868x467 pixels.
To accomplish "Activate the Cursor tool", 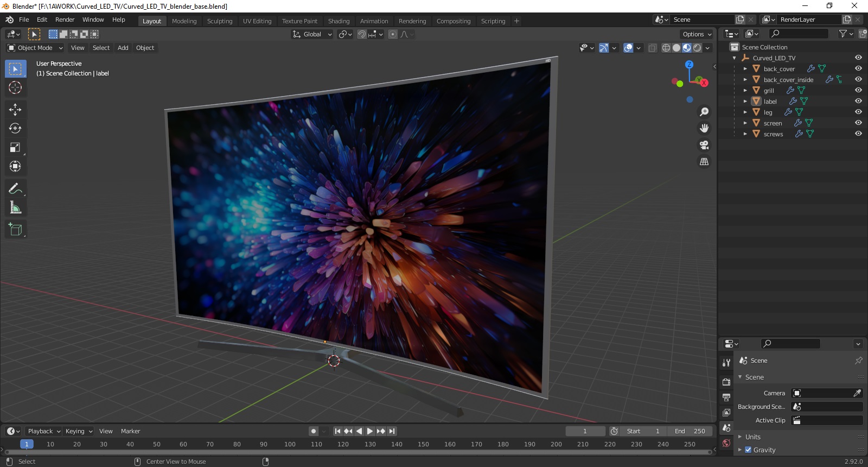I will tap(15, 87).
